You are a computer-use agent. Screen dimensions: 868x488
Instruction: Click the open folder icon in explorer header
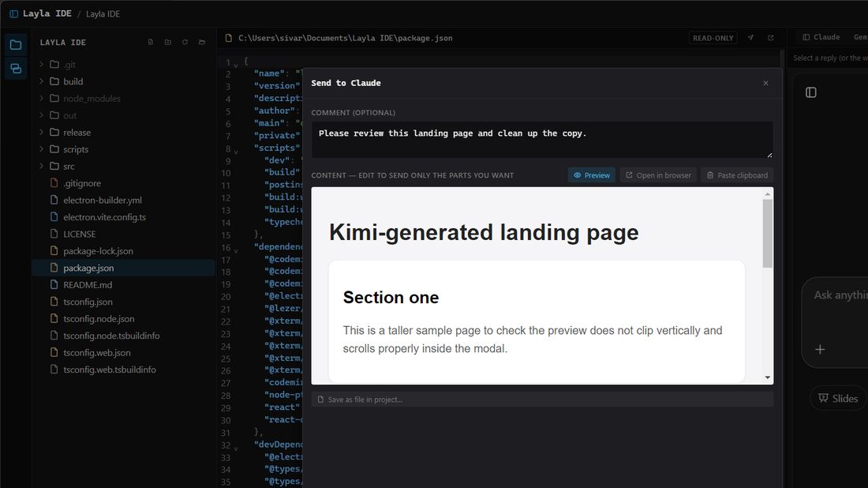pos(202,42)
